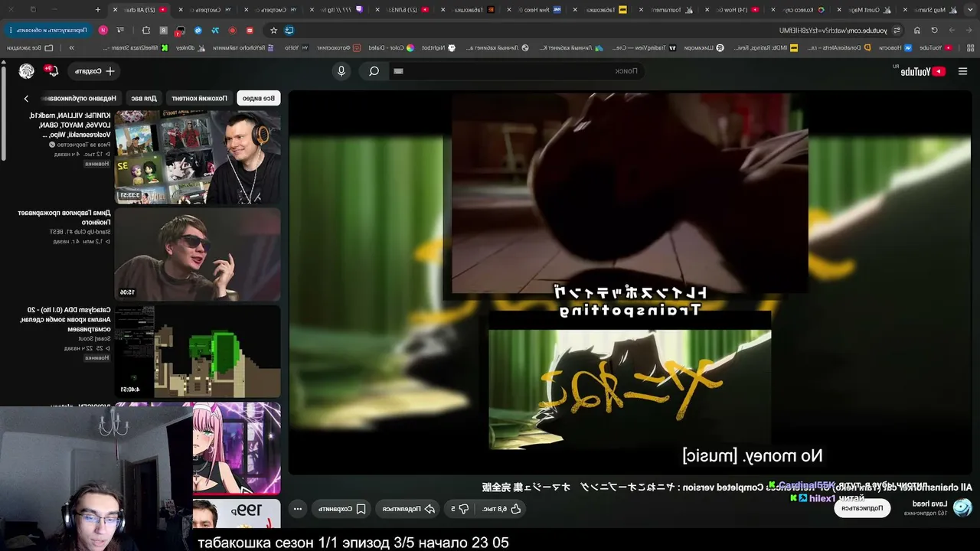This screenshot has height=551, width=980.
Task: Open the Все закладки bookmarks folder
Action: (x=31, y=47)
